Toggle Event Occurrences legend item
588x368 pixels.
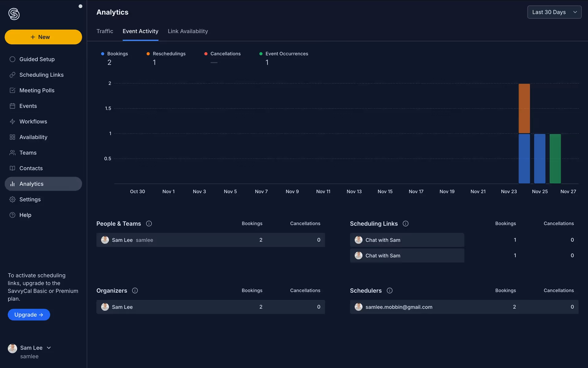click(x=284, y=54)
